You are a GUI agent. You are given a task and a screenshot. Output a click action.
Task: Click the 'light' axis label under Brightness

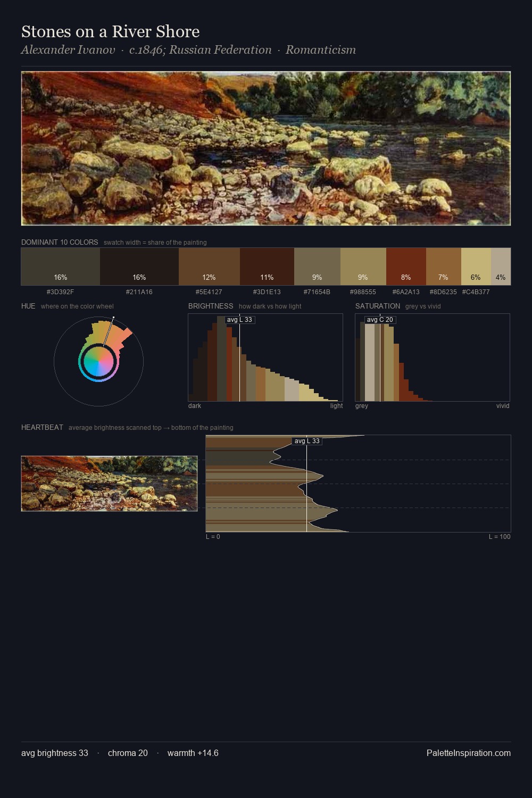[x=336, y=406]
